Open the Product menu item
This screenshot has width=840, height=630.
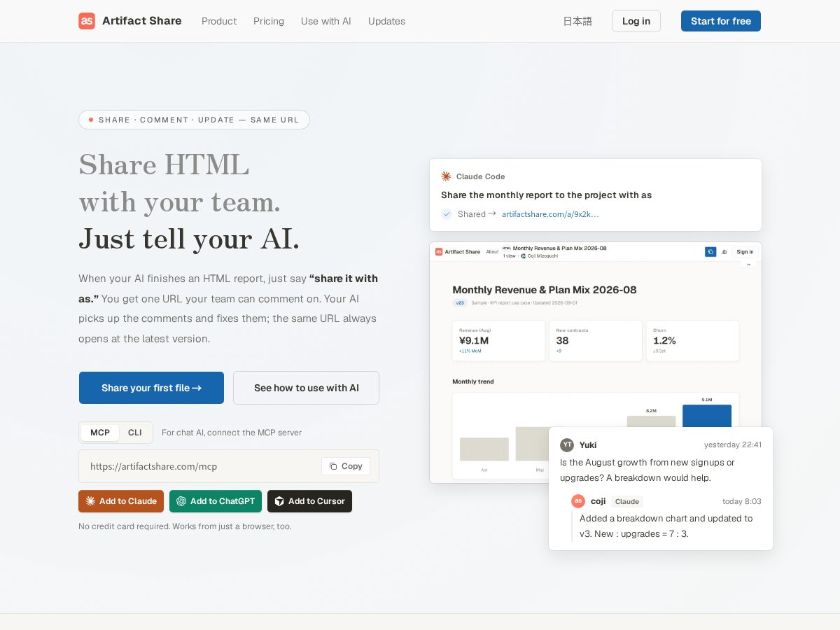[x=219, y=21]
